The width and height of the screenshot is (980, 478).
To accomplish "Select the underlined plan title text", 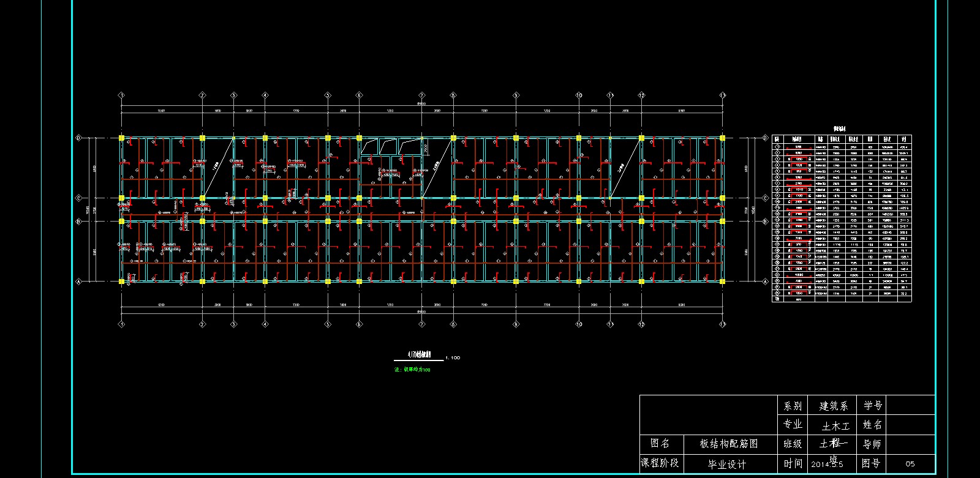I will pyautogui.click(x=419, y=354).
